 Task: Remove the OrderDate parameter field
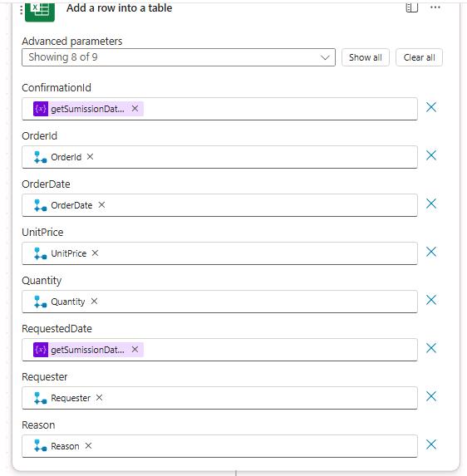[431, 204]
